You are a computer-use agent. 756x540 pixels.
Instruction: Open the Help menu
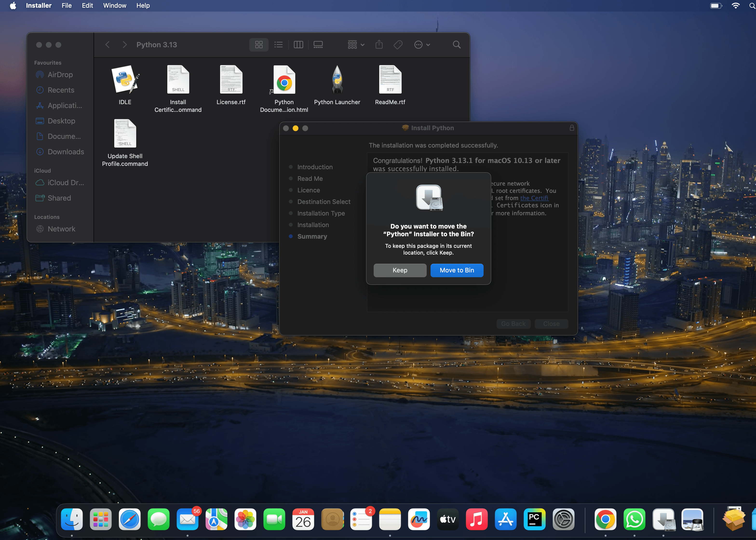[x=143, y=5]
